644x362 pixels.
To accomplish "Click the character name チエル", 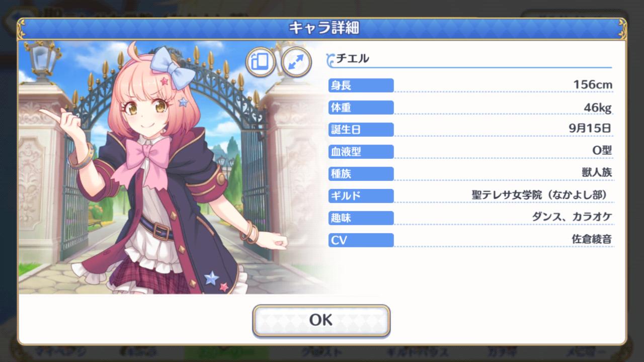I will 353,58.
